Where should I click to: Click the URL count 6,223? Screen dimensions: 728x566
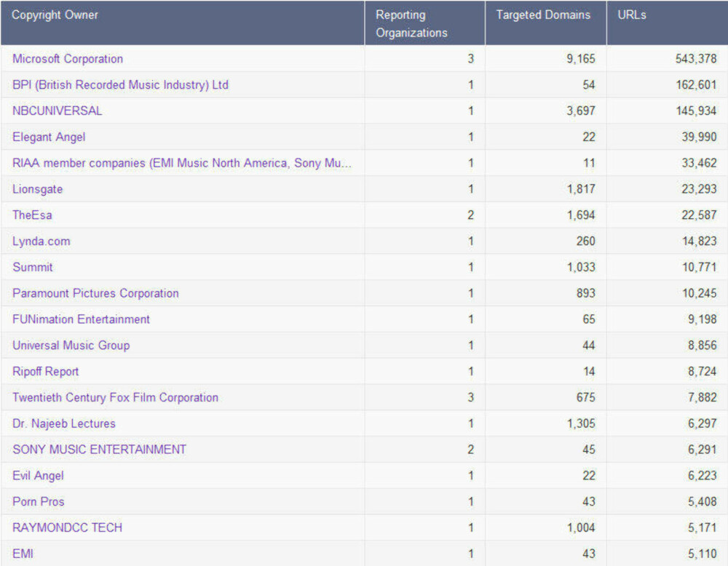pos(703,476)
